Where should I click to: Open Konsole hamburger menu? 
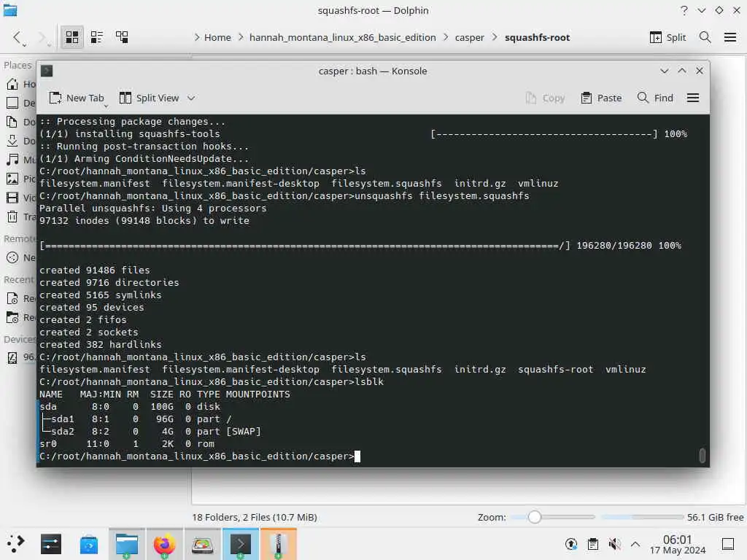693,98
